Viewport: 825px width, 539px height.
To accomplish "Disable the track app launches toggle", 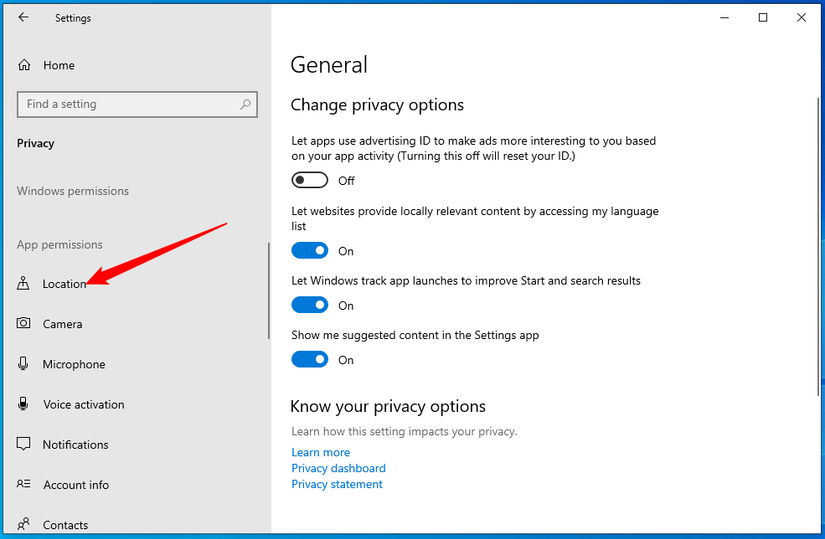I will 310,305.
